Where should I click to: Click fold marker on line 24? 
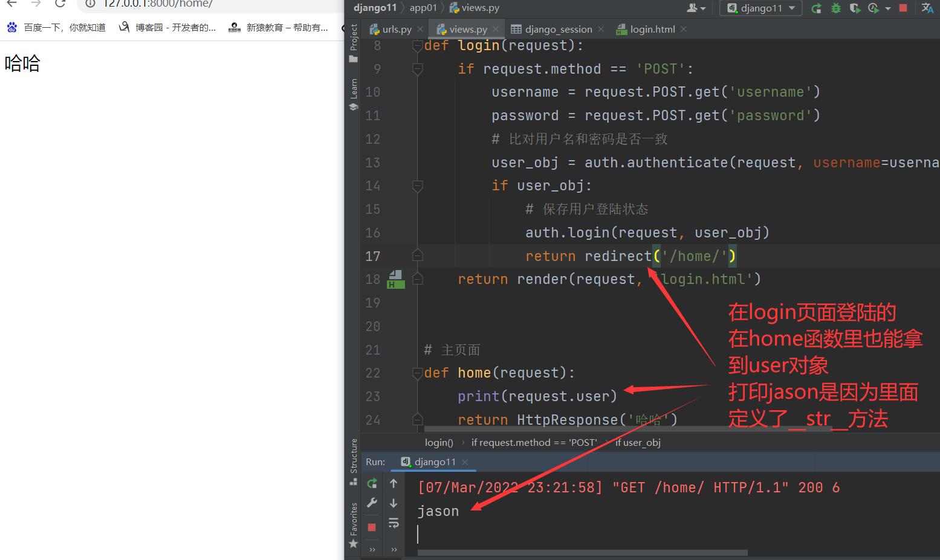(x=417, y=419)
